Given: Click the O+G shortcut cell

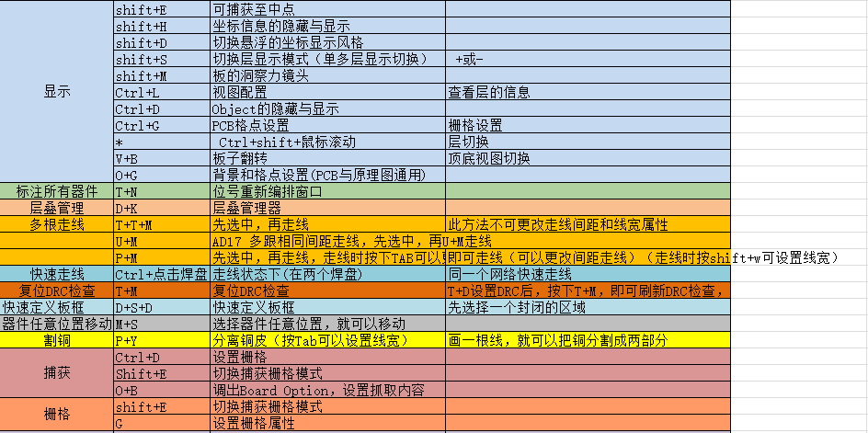Looking at the screenshot, I should [162, 175].
